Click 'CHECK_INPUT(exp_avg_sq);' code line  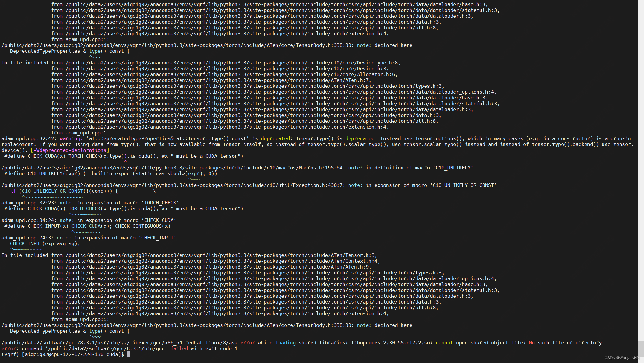click(45, 243)
